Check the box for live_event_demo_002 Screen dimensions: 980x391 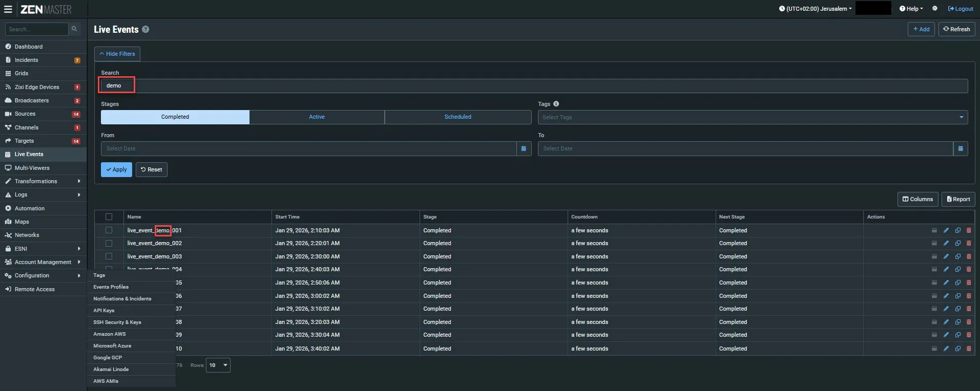click(109, 243)
